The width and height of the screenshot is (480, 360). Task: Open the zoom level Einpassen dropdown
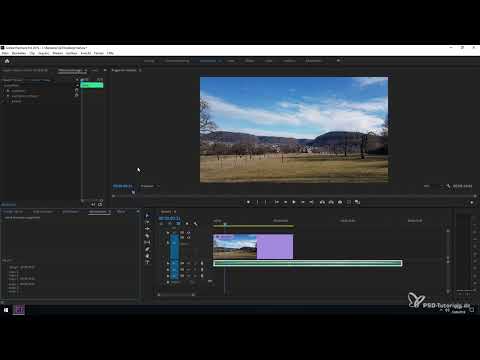point(150,186)
